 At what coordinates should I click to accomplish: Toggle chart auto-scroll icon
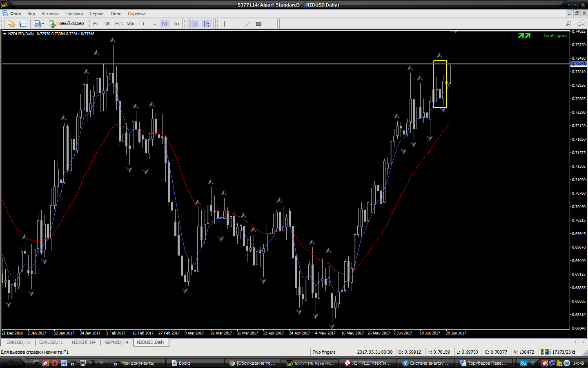[195, 24]
